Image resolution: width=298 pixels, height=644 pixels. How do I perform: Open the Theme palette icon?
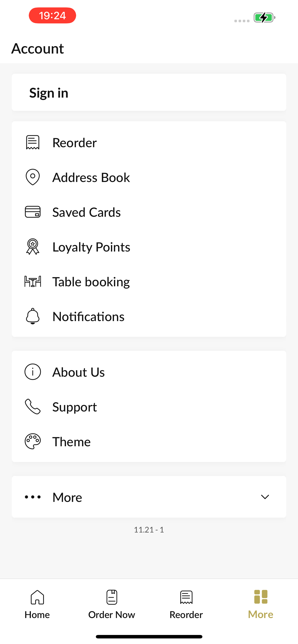33,441
